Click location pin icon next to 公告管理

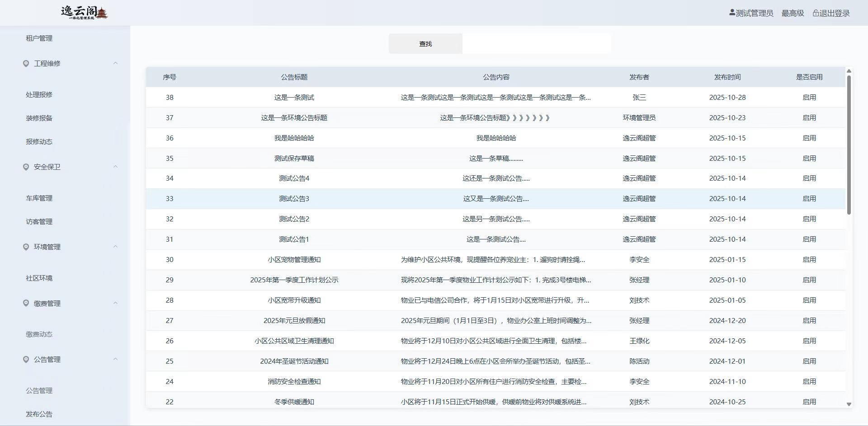tap(26, 359)
